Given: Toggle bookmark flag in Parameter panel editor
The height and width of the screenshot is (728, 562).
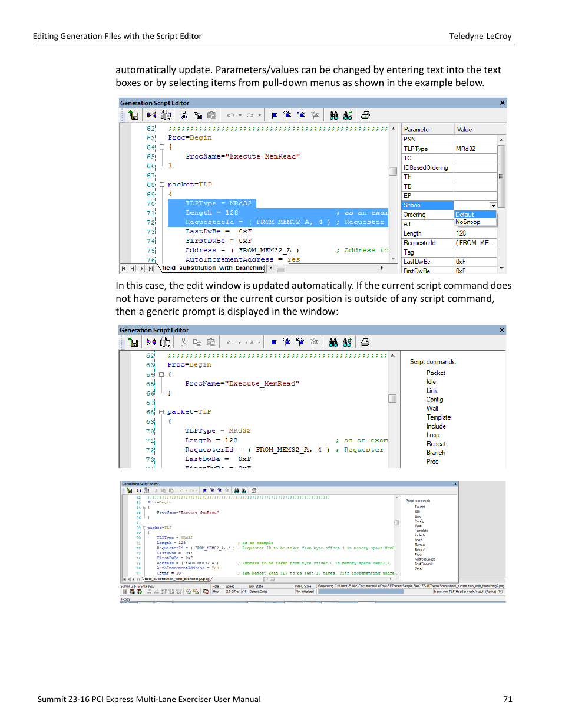Looking at the screenshot, I should coord(275,116).
